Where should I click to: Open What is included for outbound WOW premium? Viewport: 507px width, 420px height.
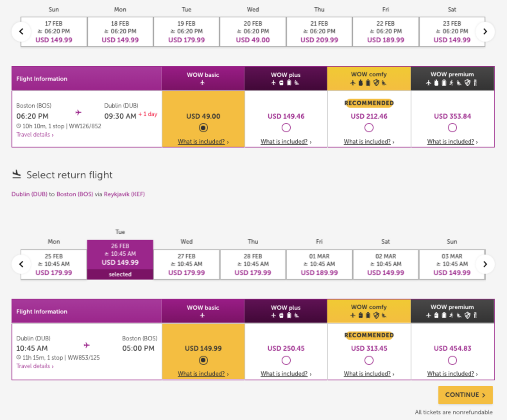pyautogui.click(x=452, y=142)
